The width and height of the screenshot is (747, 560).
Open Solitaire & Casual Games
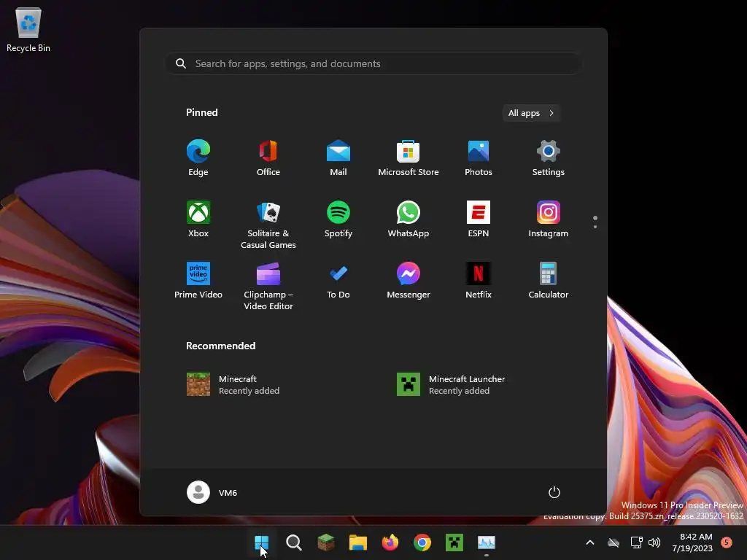pos(268,225)
